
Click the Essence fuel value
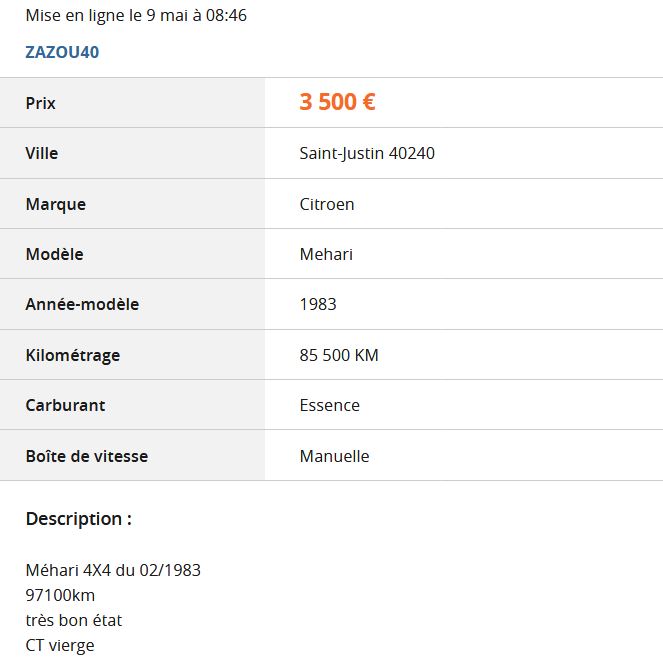(x=329, y=405)
